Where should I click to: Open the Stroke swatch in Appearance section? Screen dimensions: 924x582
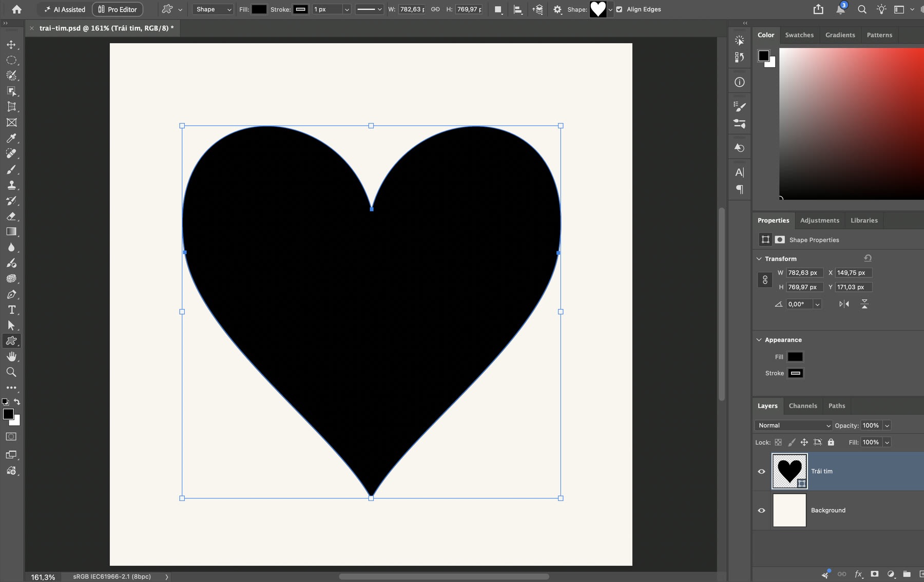click(x=796, y=373)
